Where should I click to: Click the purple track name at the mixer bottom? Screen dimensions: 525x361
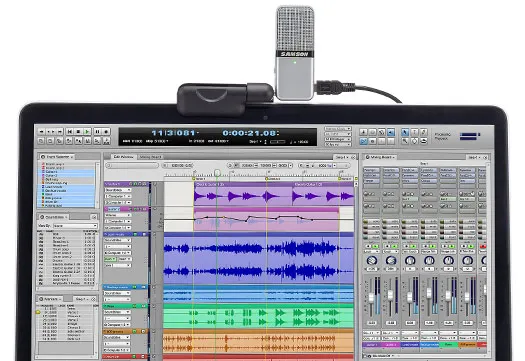click(371, 345)
